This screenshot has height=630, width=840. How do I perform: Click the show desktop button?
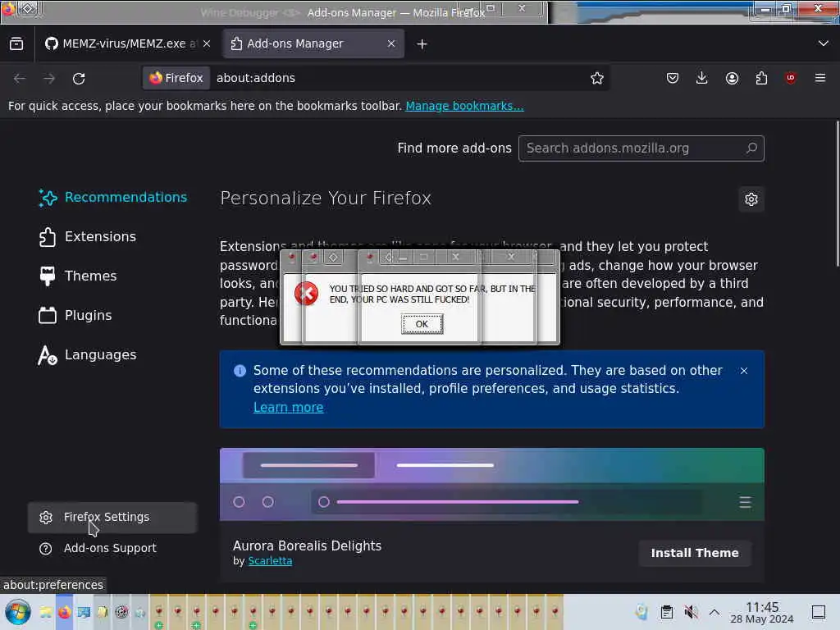[x=819, y=612]
